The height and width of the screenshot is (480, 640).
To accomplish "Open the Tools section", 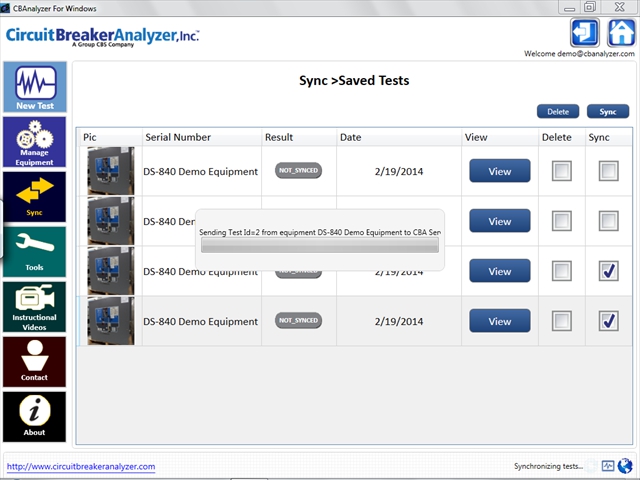I will [35, 252].
